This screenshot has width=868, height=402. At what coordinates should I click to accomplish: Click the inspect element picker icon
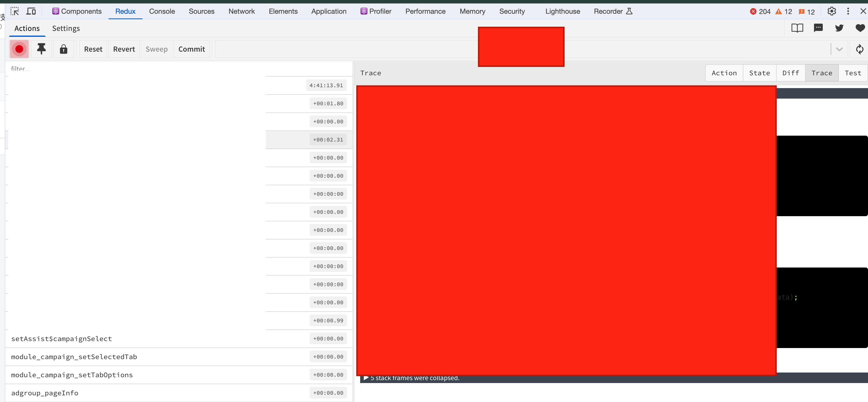[x=15, y=11]
